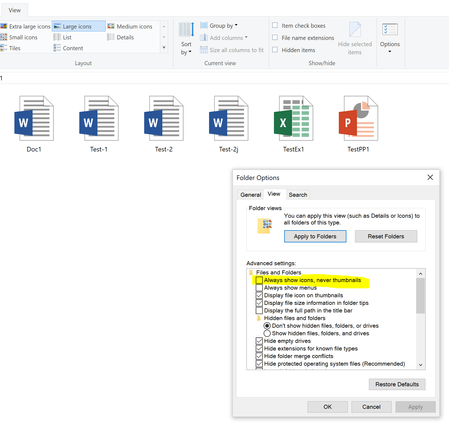Click Cancel in Folder Options

pyautogui.click(x=371, y=407)
